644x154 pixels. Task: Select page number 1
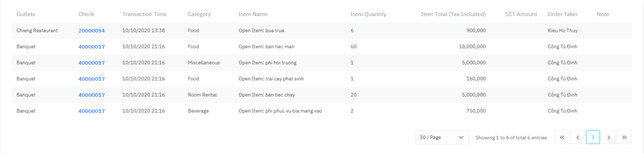click(593, 137)
